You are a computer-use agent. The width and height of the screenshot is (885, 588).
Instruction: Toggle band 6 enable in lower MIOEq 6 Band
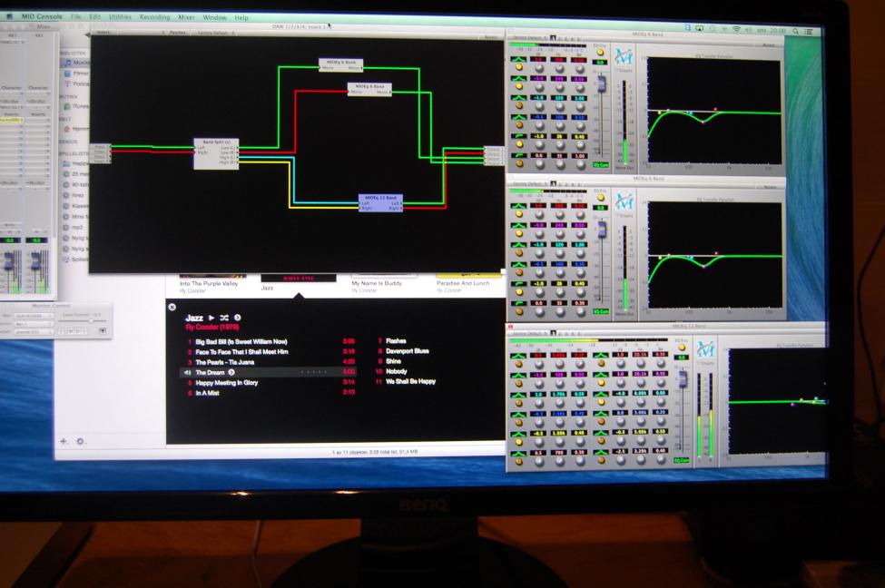tap(518, 312)
